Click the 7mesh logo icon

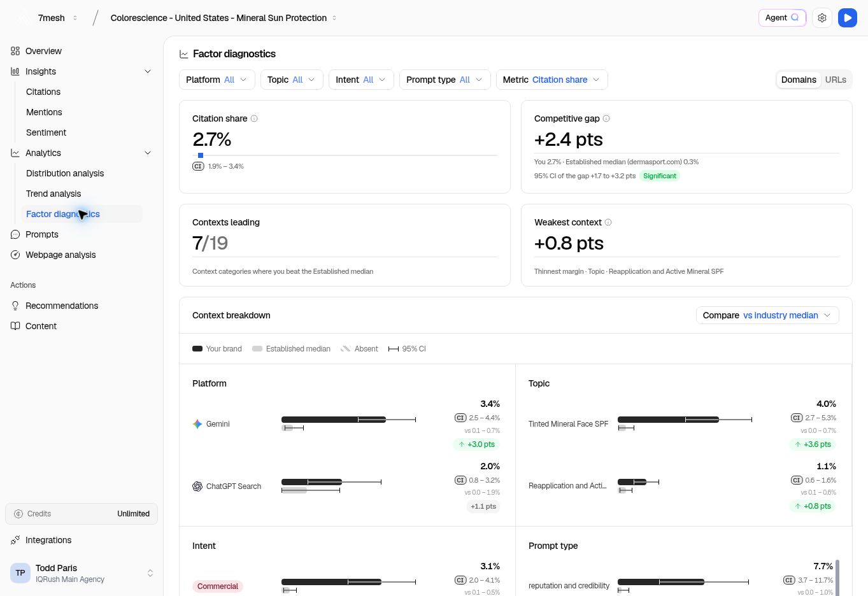click(x=23, y=18)
